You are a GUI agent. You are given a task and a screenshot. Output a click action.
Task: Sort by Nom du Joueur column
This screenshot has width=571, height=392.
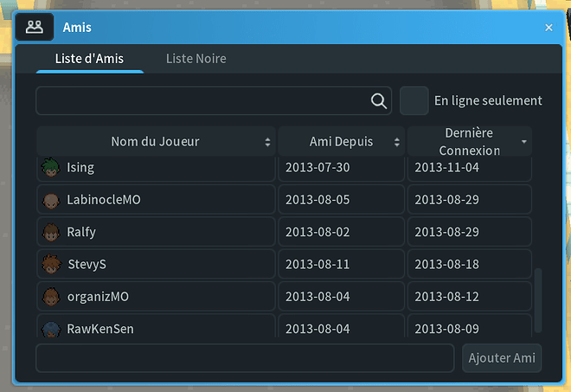[156, 141]
